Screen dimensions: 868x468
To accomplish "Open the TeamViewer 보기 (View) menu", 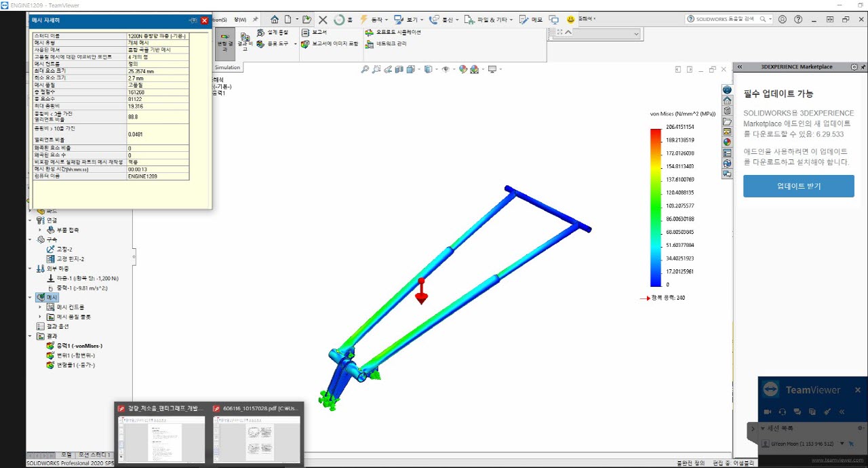I will coord(409,20).
